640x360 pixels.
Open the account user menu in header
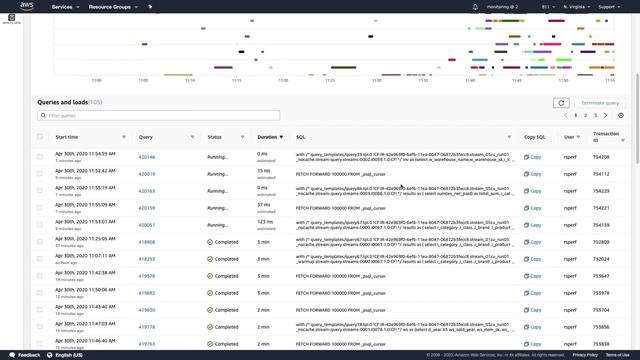point(502,7)
